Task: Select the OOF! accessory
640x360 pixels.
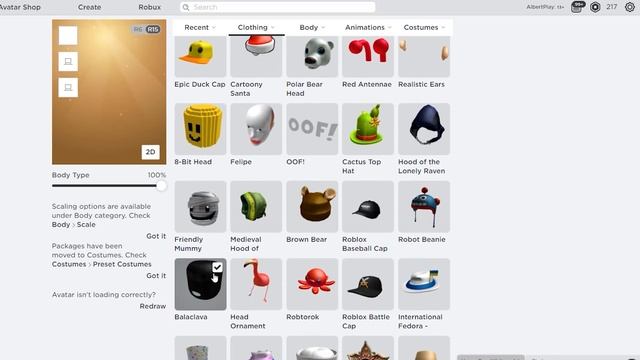Action: pyautogui.click(x=312, y=129)
